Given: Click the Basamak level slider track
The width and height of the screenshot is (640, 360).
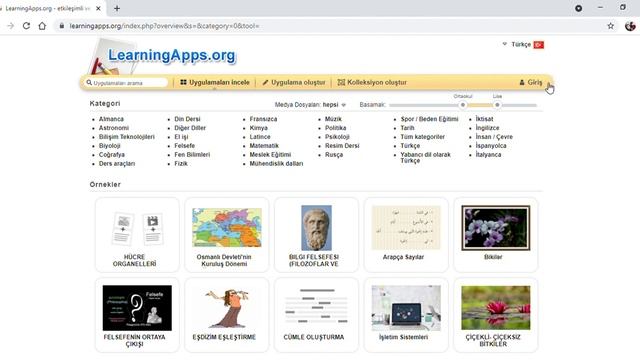Looking at the screenshot, I should (x=463, y=105).
